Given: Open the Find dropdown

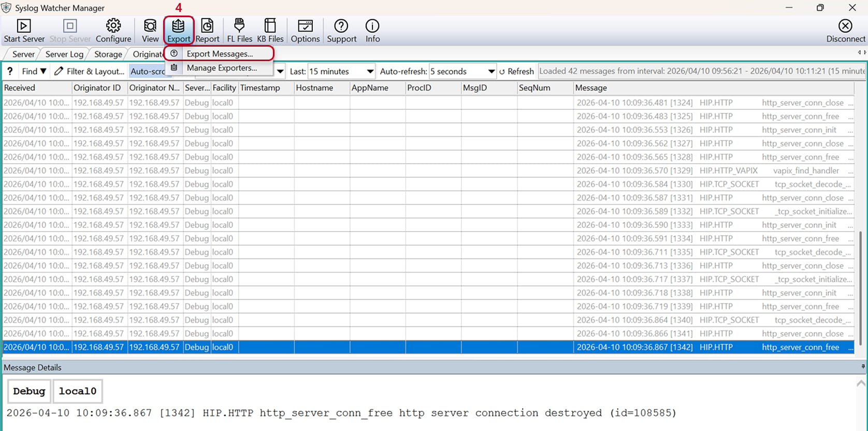Looking at the screenshot, I should click(x=34, y=71).
